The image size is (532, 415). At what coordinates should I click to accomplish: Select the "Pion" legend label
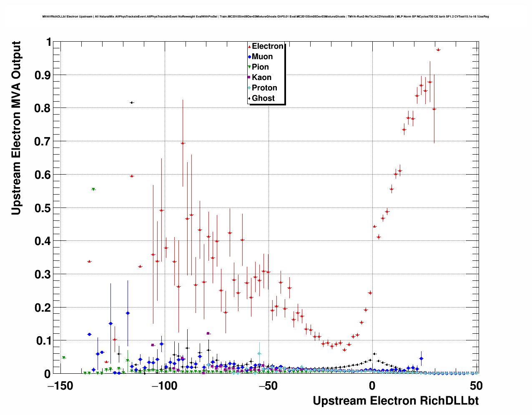click(260, 67)
